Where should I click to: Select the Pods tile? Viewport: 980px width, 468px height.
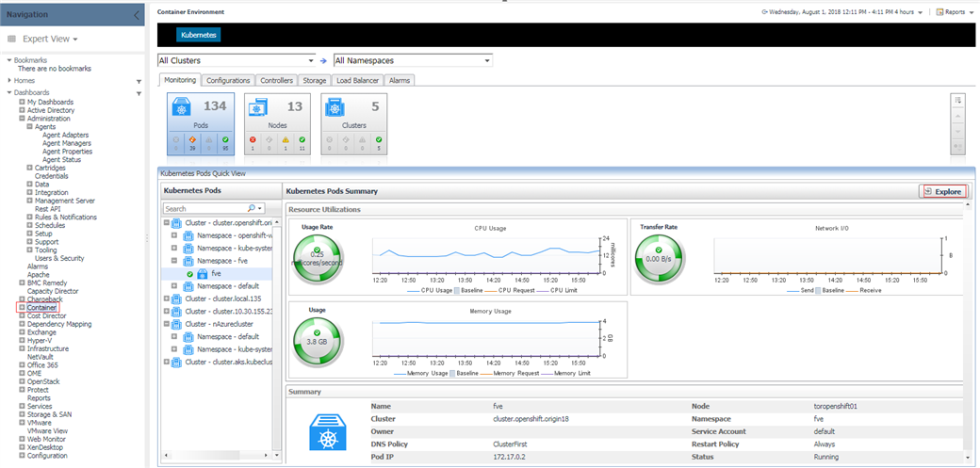coord(201,123)
